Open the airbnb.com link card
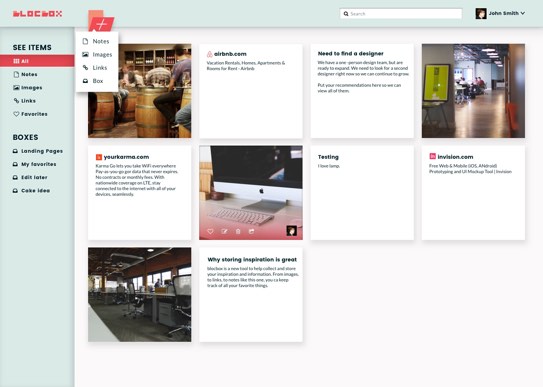The height and width of the screenshot is (387, 543). (251, 91)
